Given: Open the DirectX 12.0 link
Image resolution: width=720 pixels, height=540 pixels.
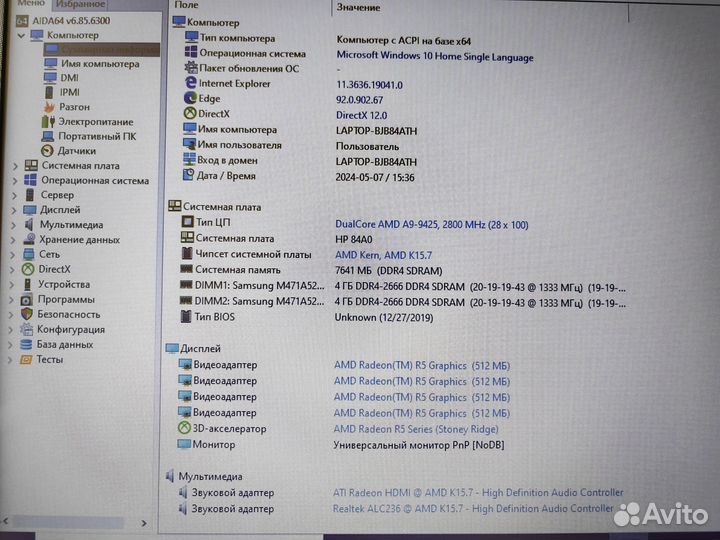Looking at the screenshot, I should (x=361, y=115).
